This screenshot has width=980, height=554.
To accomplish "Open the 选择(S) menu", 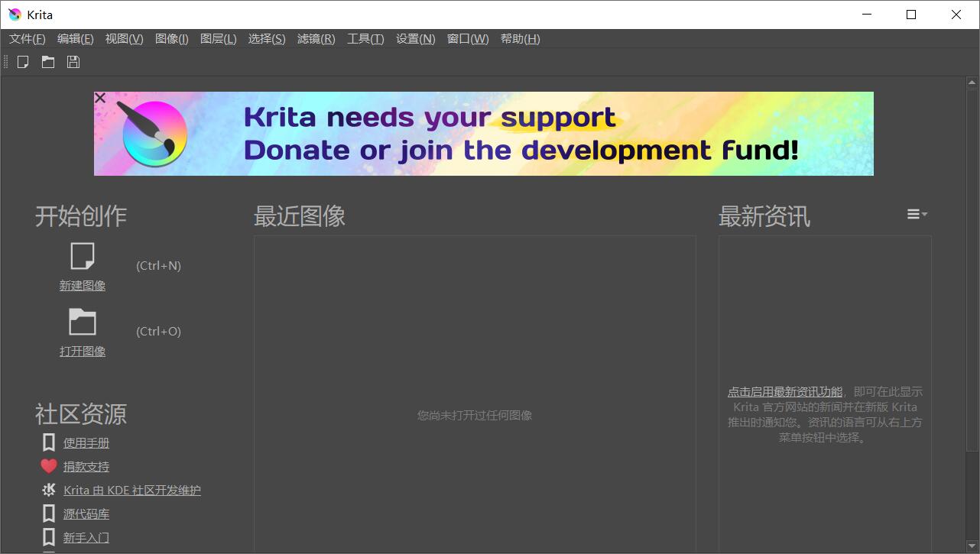I will pos(267,39).
